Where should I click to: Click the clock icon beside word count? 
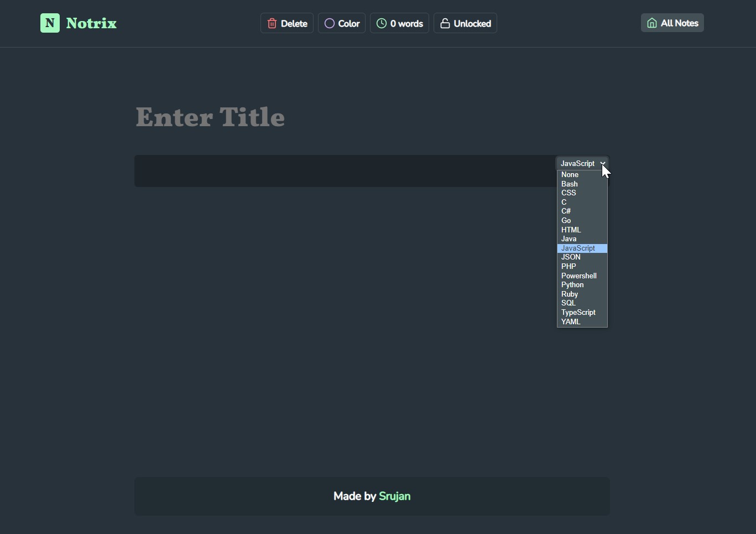tap(382, 23)
